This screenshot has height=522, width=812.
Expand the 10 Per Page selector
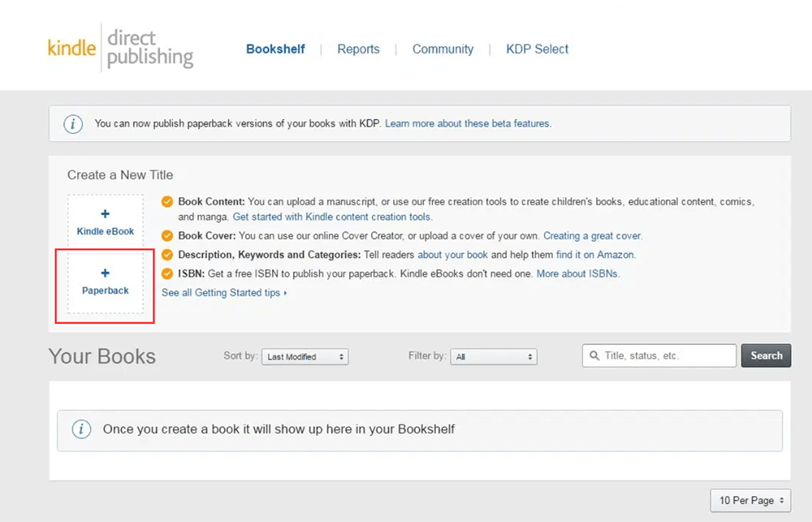(x=749, y=500)
